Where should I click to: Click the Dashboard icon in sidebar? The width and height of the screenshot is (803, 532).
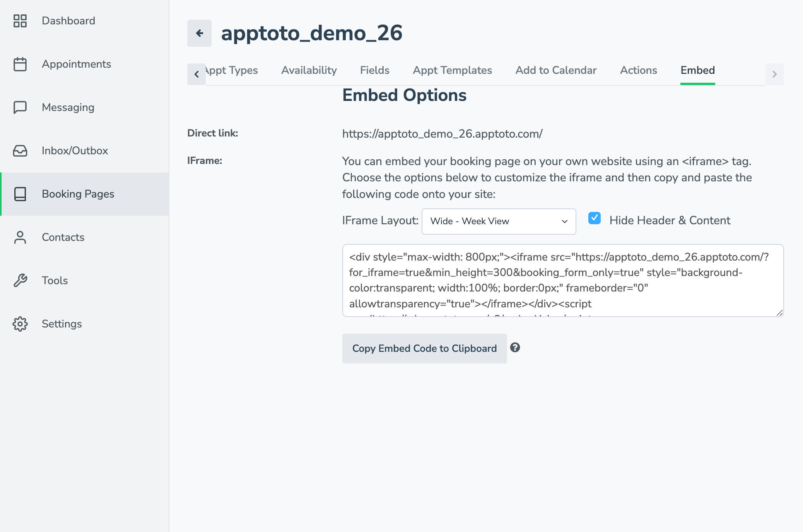coord(20,21)
